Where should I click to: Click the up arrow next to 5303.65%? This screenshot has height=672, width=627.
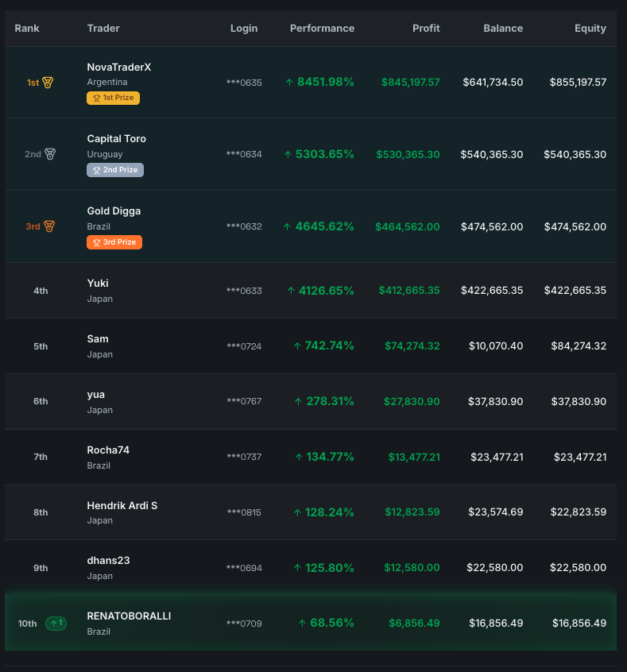(x=288, y=154)
